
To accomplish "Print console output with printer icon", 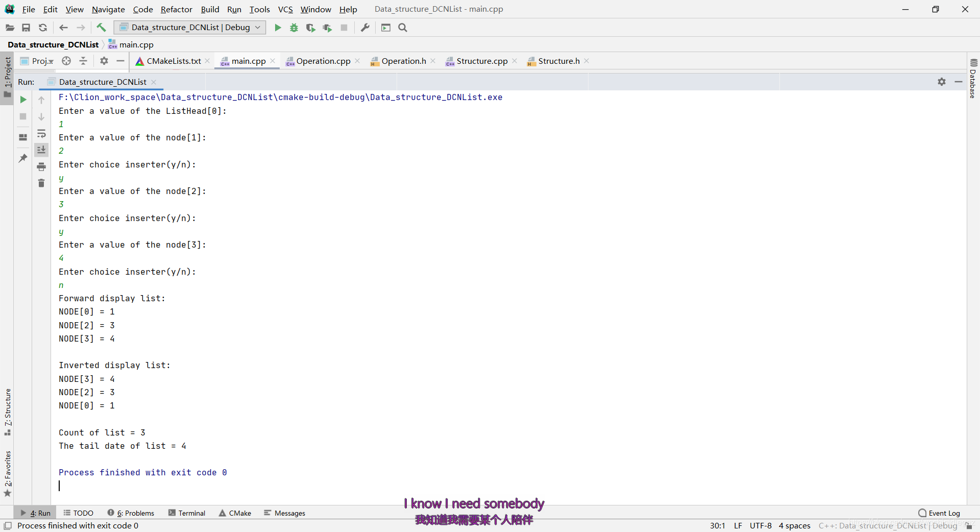I will (41, 166).
